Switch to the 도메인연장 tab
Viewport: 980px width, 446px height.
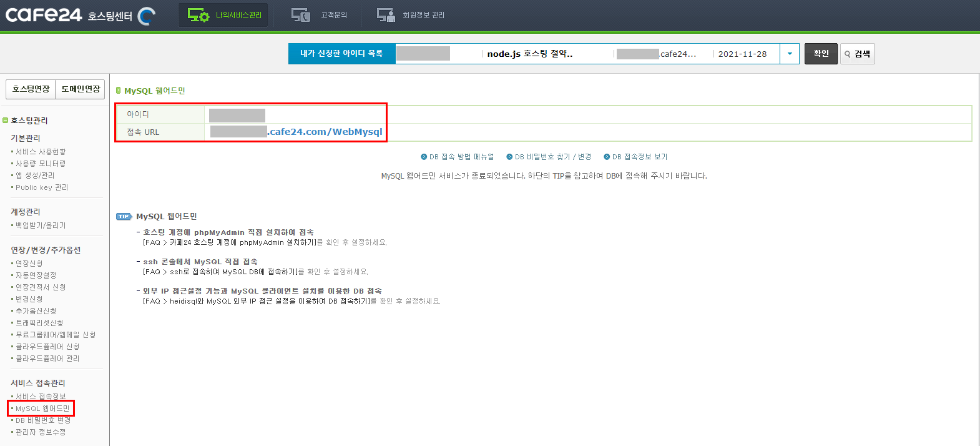[81, 89]
